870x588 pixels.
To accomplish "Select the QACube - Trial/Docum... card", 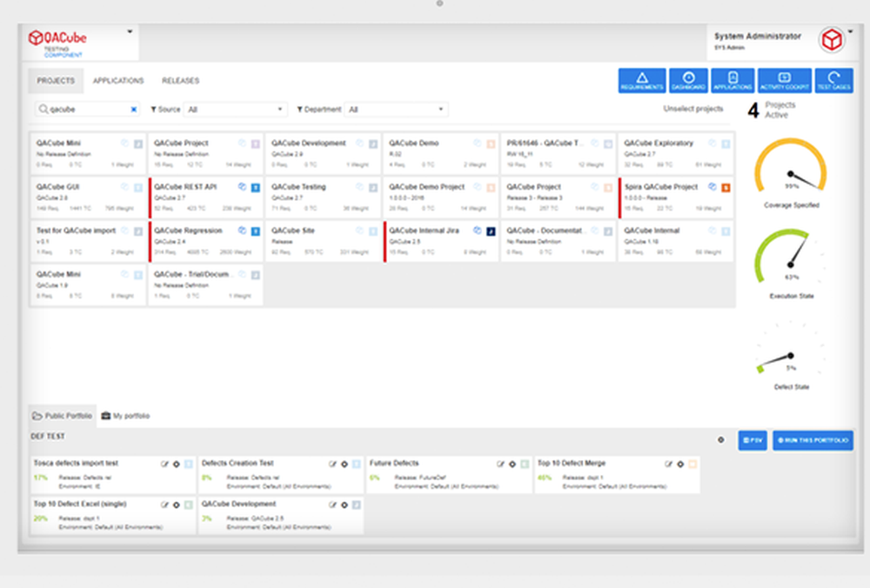I will [206, 284].
